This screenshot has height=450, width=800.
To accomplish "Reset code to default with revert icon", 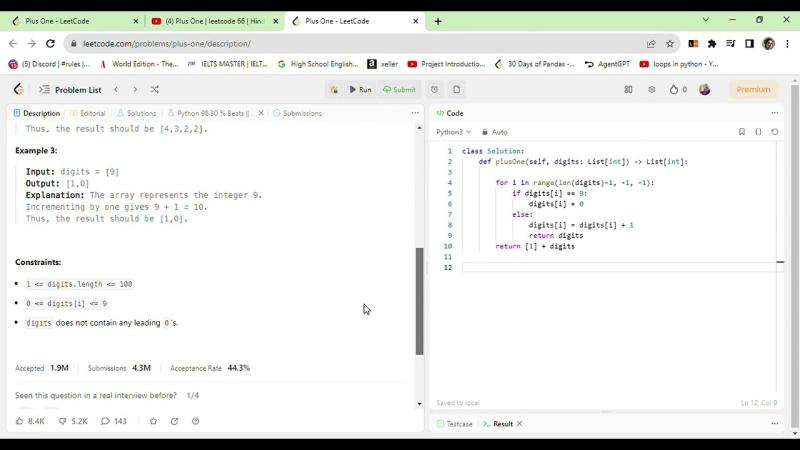I will (x=774, y=132).
